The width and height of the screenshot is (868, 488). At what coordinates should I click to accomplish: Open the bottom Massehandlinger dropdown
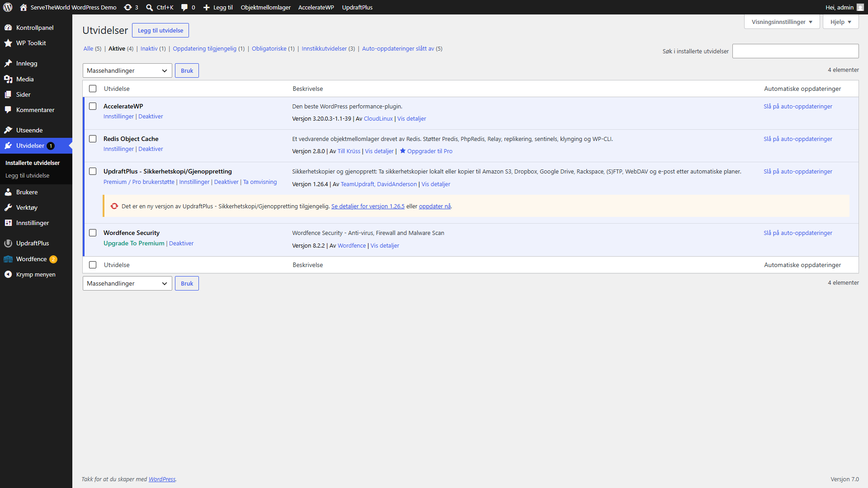click(x=127, y=283)
